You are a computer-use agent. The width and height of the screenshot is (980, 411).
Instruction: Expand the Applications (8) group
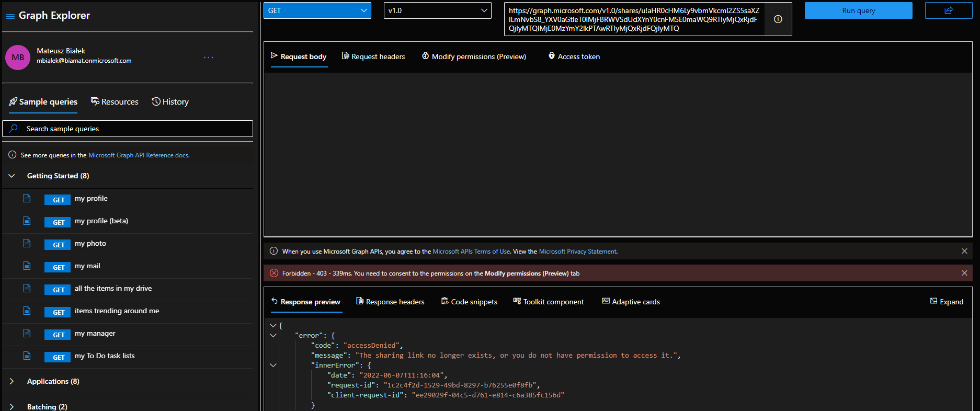(12, 381)
